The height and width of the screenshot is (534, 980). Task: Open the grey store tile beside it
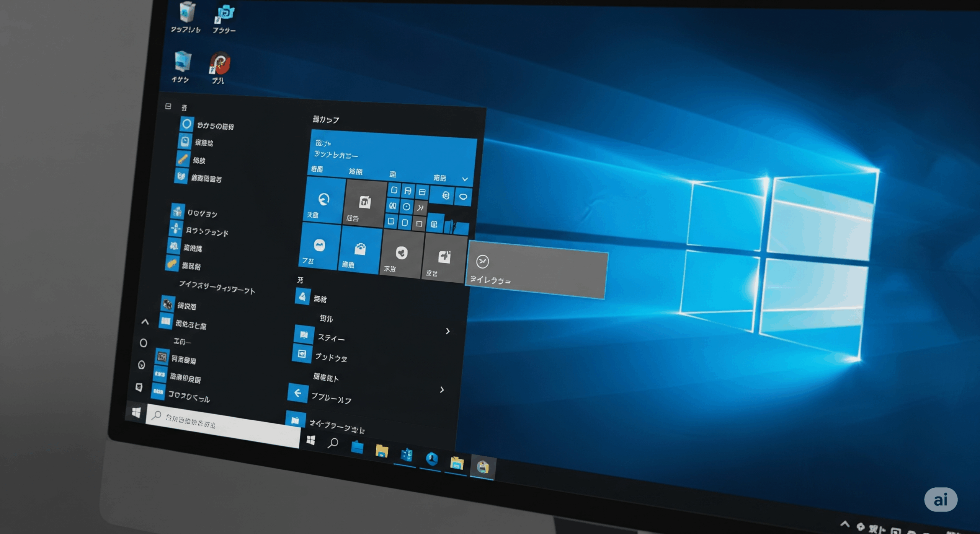pos(364,204)
